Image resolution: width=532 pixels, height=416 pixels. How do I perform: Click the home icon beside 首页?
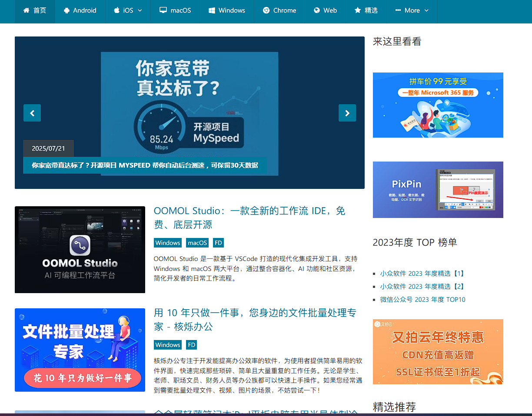coord(27,10)
